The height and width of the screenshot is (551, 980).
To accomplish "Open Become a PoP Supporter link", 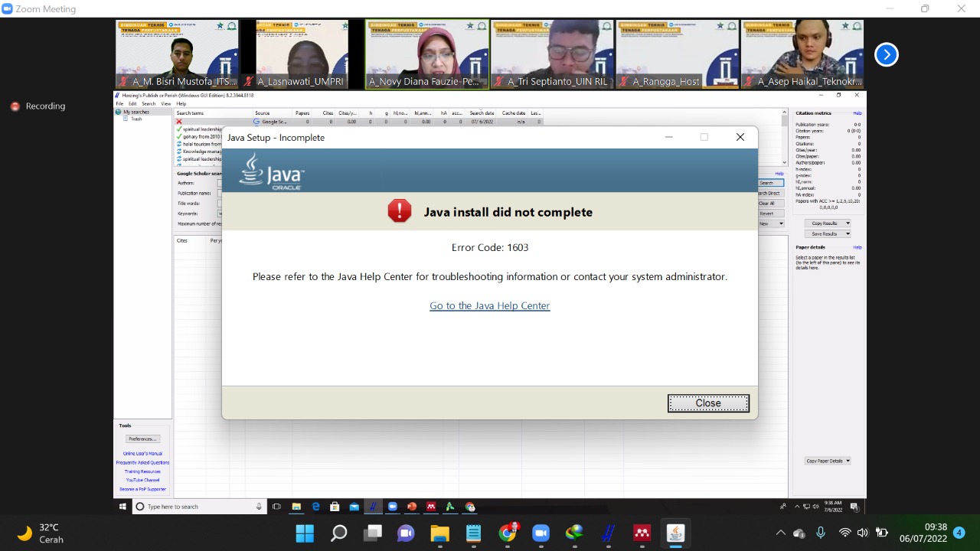I will 142,489.
